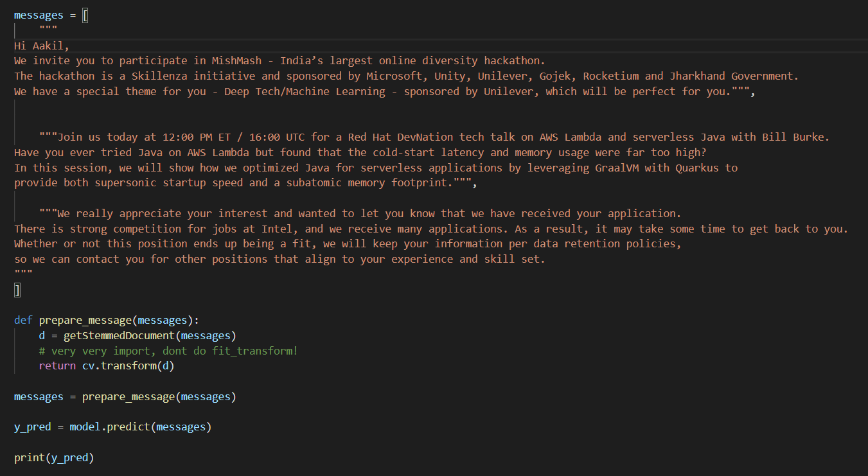Click the 'return' keyword
Image resolution: width=868 pixels, height=476 pixels.
point(57,367)
